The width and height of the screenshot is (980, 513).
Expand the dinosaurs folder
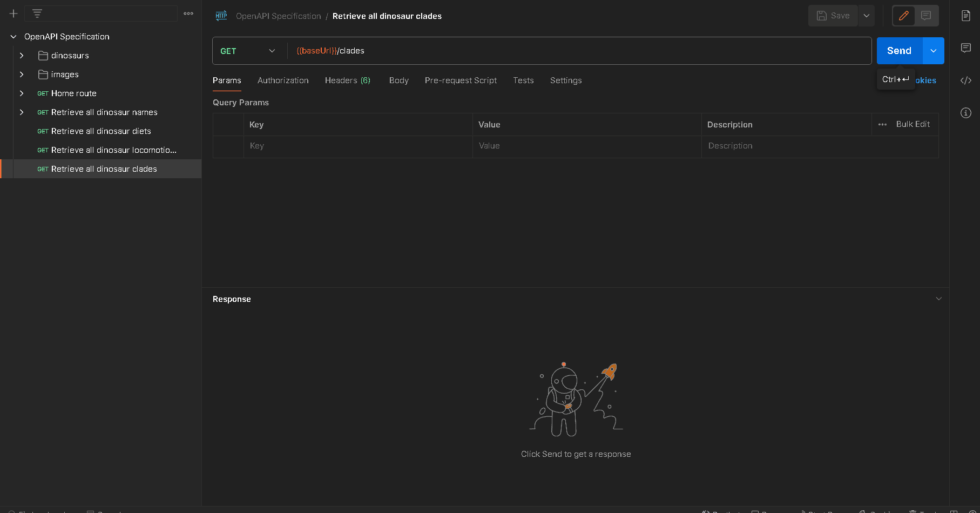[x=22, y=56]
